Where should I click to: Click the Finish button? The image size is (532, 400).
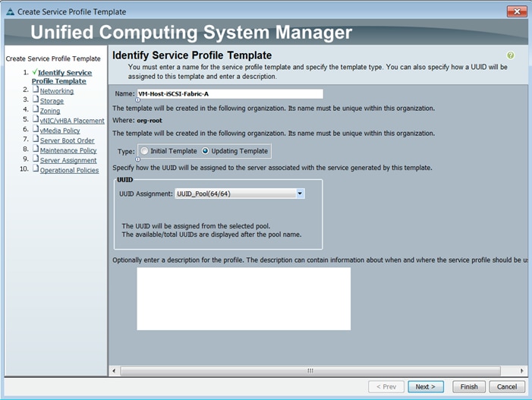point(469,387)
